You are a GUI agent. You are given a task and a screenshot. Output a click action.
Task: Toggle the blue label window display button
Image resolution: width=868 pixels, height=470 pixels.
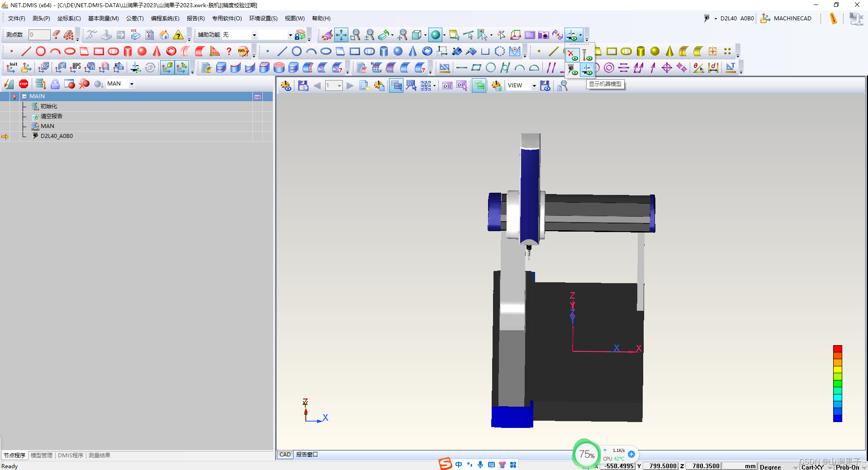[396, 85]
